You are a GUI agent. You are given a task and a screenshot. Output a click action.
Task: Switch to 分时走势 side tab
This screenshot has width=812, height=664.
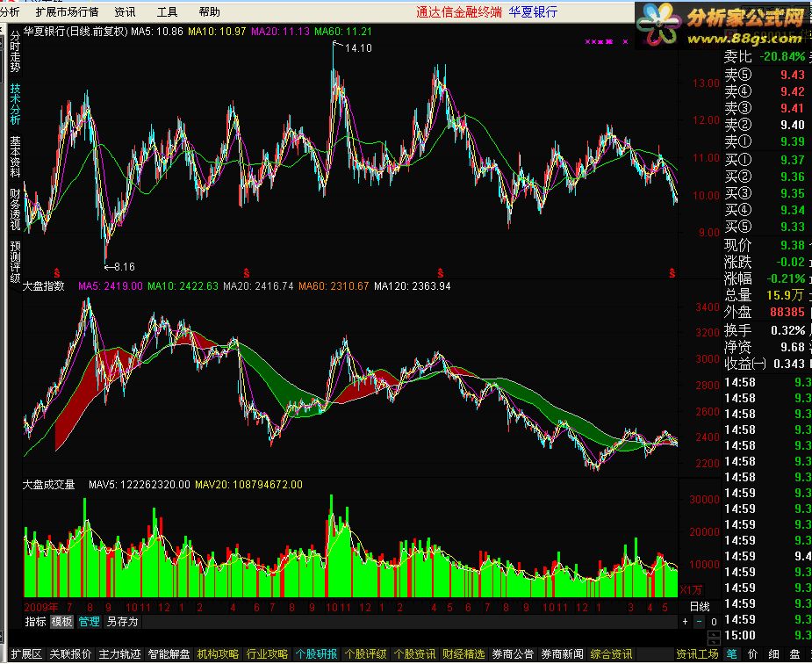tap(15, 52)
